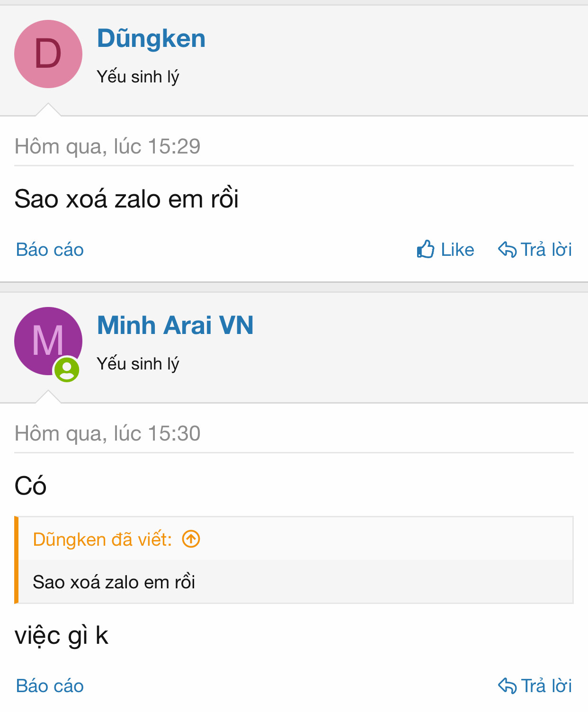Click the green online status badge icon

tap(67, 370)
